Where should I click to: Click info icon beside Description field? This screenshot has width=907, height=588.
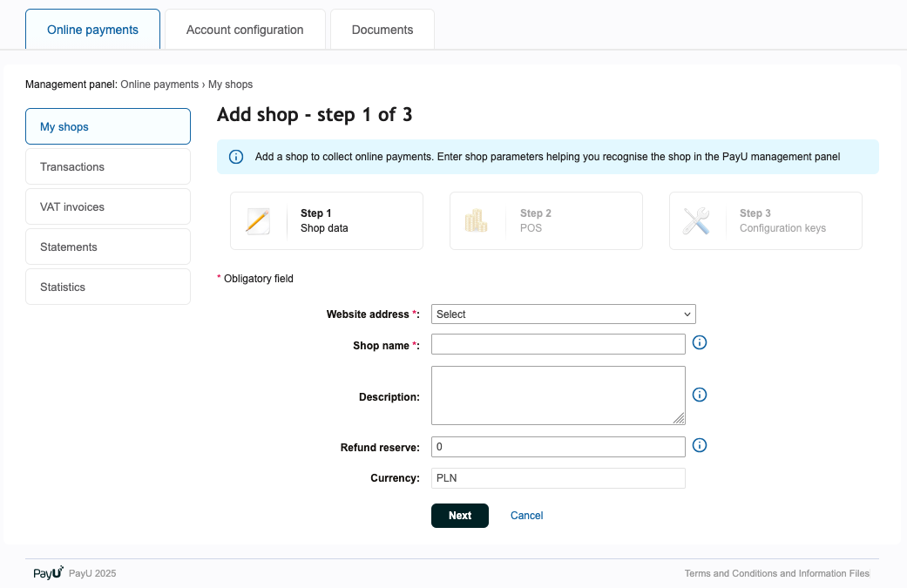click(699, 395)
